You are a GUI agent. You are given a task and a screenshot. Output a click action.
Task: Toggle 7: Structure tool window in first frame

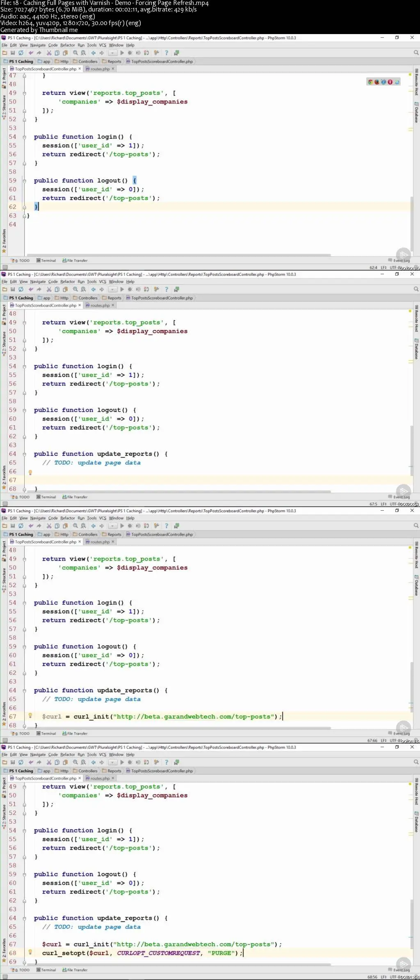pyautogui.click(x=4, y=107)
